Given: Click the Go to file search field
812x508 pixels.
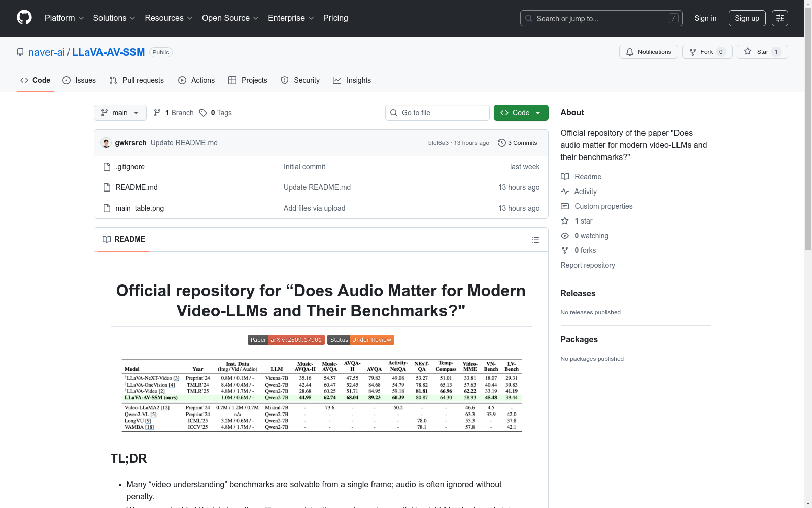Looking at the screenshot, I should tap(437, 113).
